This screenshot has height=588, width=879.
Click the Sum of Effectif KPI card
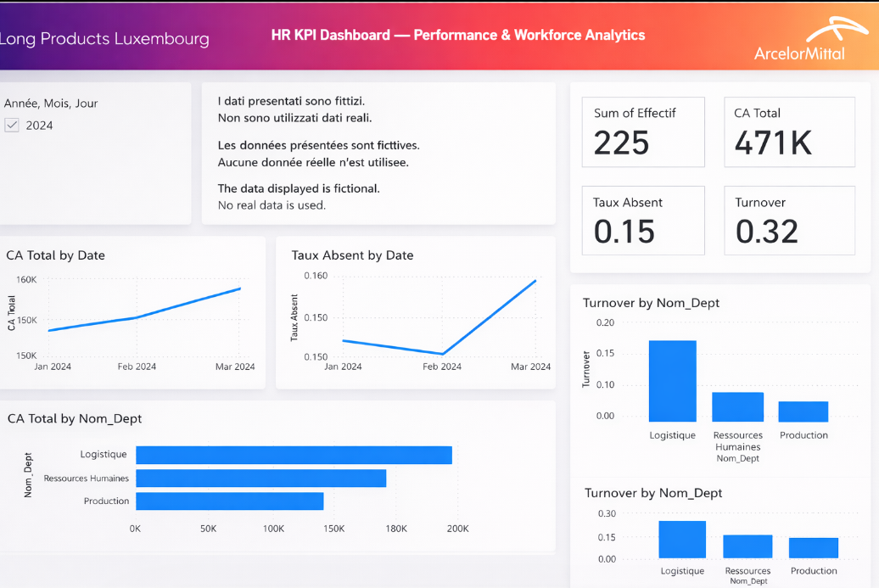coord(642,132)
